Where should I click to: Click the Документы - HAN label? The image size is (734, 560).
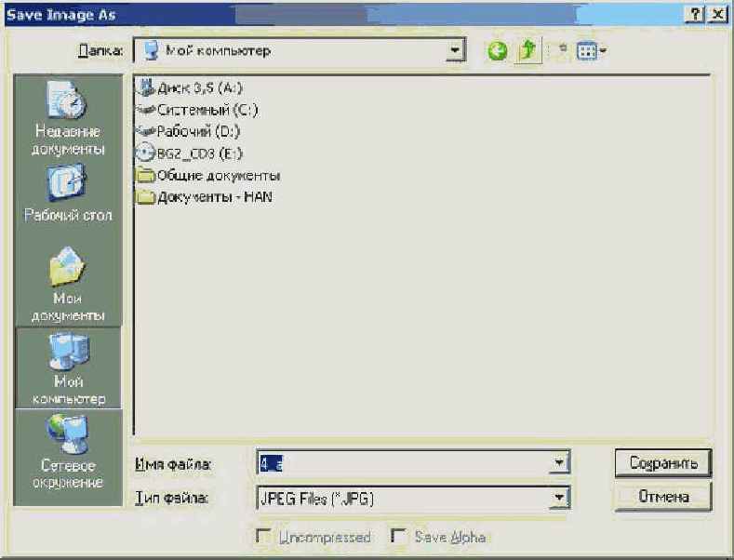point(215,197)
